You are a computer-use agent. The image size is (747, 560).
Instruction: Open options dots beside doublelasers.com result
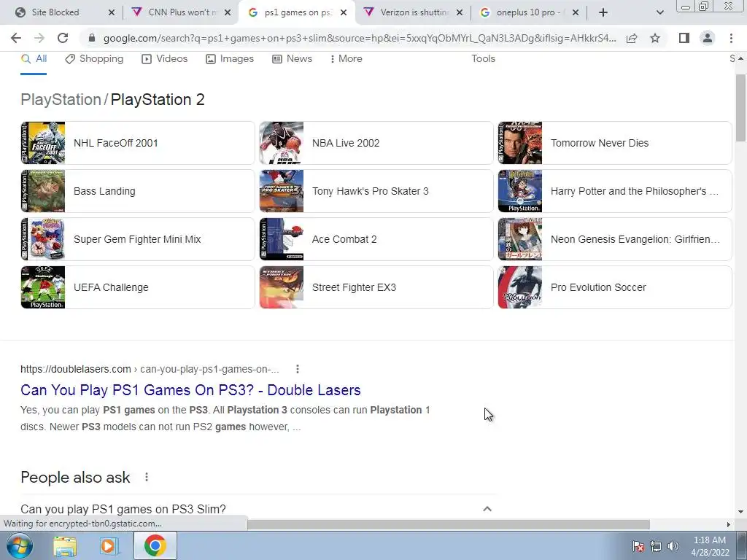298,369
